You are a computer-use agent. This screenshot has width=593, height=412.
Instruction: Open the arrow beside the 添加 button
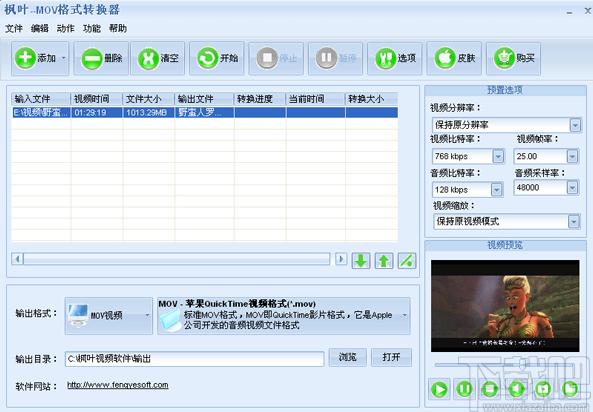click(x=64, y=58)
